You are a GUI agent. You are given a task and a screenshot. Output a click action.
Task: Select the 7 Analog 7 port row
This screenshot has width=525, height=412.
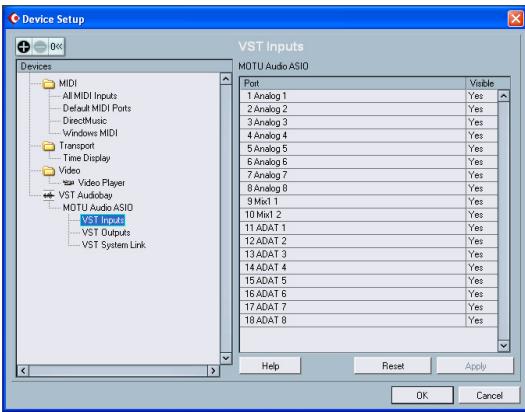[x=369, y=175]
